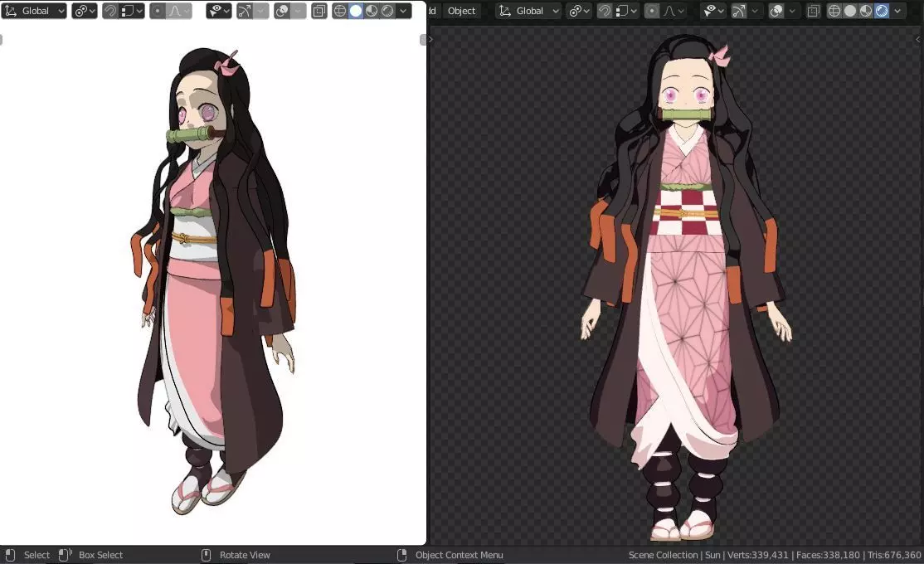Switch right viewport to solid shading
The width and height of the screenshot is (924, 564).
coord(850,11)
